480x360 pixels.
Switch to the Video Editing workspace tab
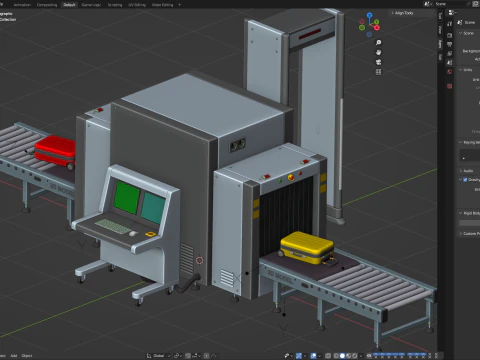click(162, 5)
